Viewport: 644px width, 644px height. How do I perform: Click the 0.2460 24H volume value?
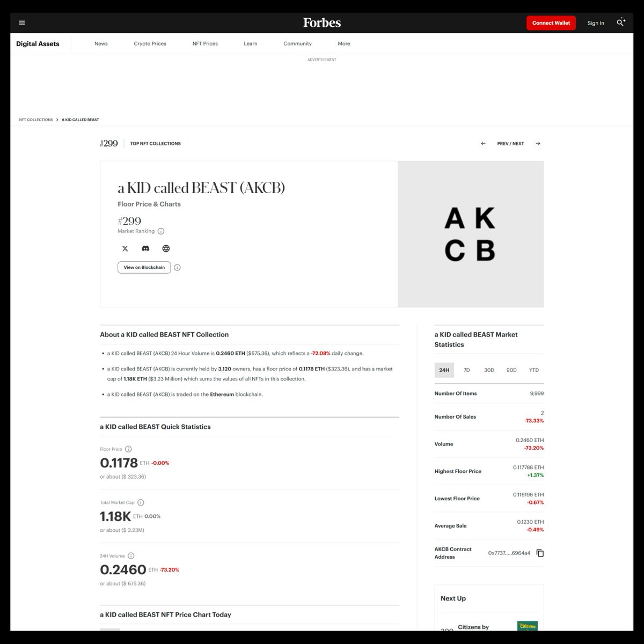pos(123,569)
